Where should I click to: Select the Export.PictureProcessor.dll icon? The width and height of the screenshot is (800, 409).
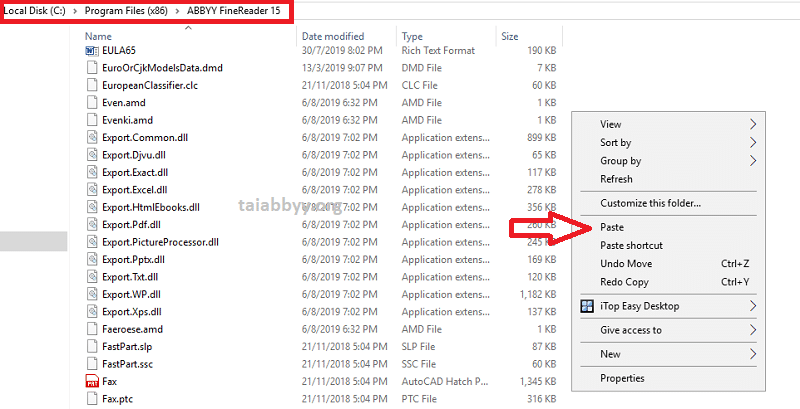click(92, 242)
